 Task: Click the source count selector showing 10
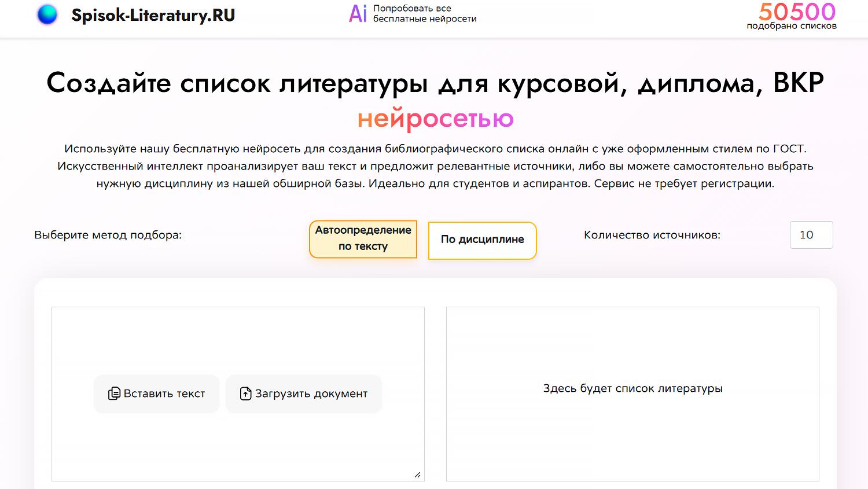coord(811,235)
